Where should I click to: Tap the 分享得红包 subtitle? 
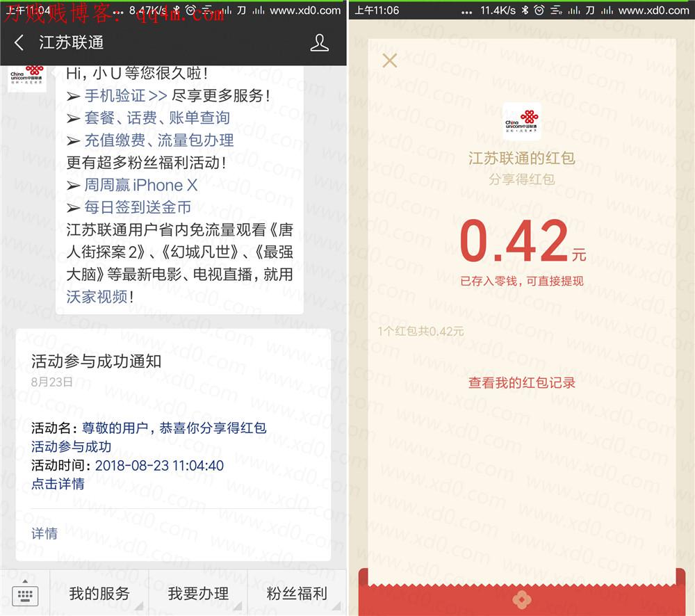[x=522, y=179]
